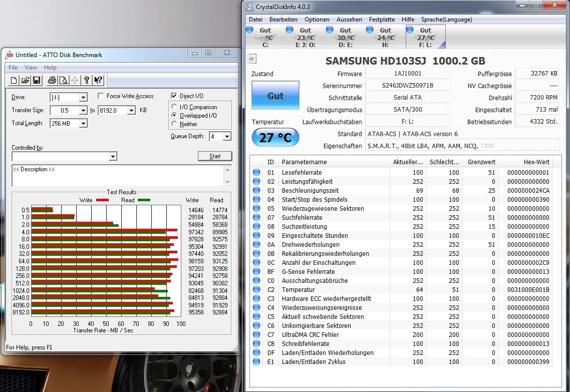Select the Neither radio button

(x=174, y=124)
